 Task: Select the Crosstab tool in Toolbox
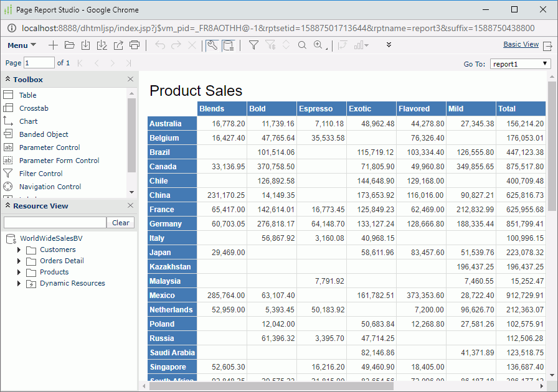point(34,108)
